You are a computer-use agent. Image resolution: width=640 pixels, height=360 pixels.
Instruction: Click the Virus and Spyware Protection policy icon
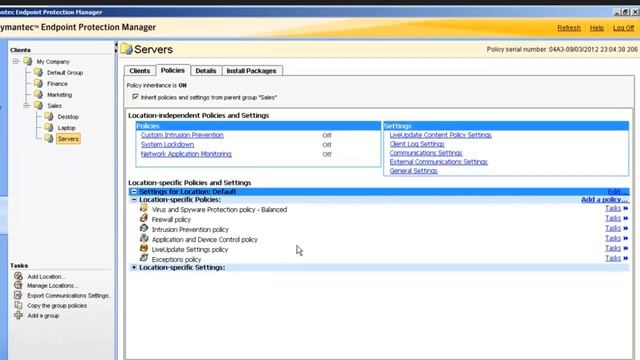tap(144, 208)
